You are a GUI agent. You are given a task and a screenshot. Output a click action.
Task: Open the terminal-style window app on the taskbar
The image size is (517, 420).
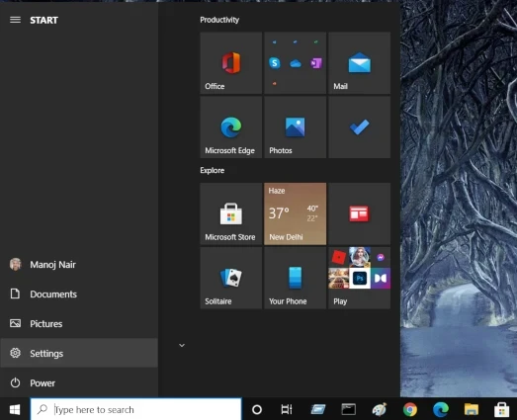coord(349,409)
